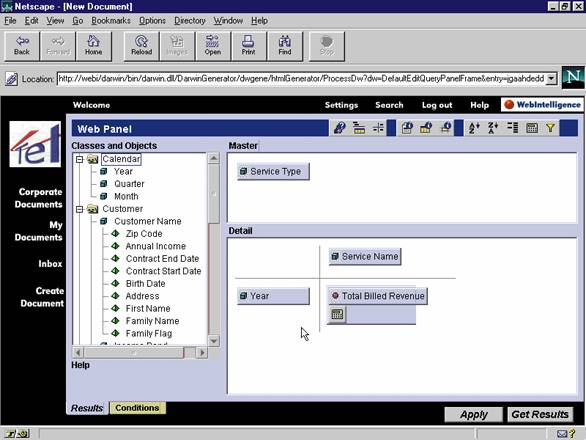
Task: Click the Log out link
Action: pos(437,105)
